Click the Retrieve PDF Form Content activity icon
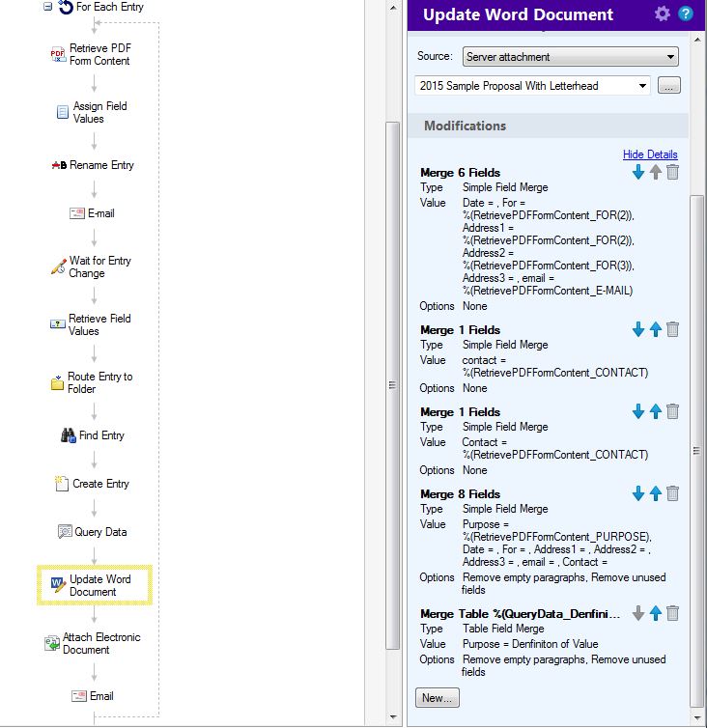 (57, 54)
